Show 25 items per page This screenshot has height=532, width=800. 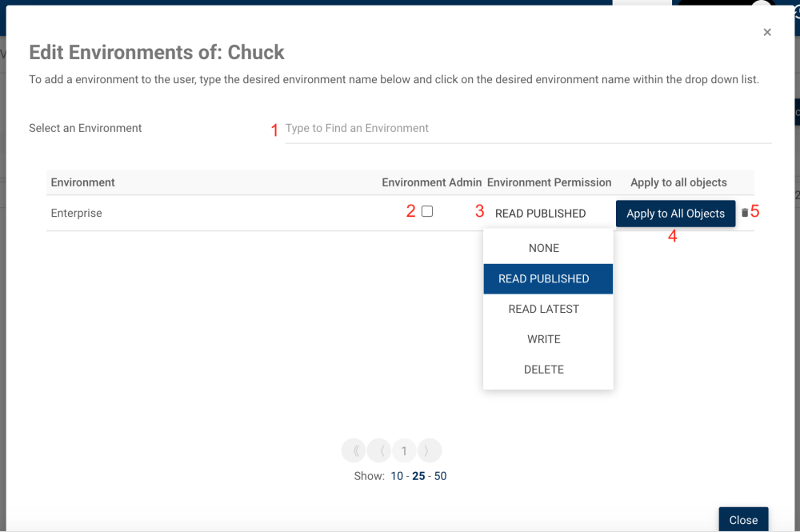(418, 476)
